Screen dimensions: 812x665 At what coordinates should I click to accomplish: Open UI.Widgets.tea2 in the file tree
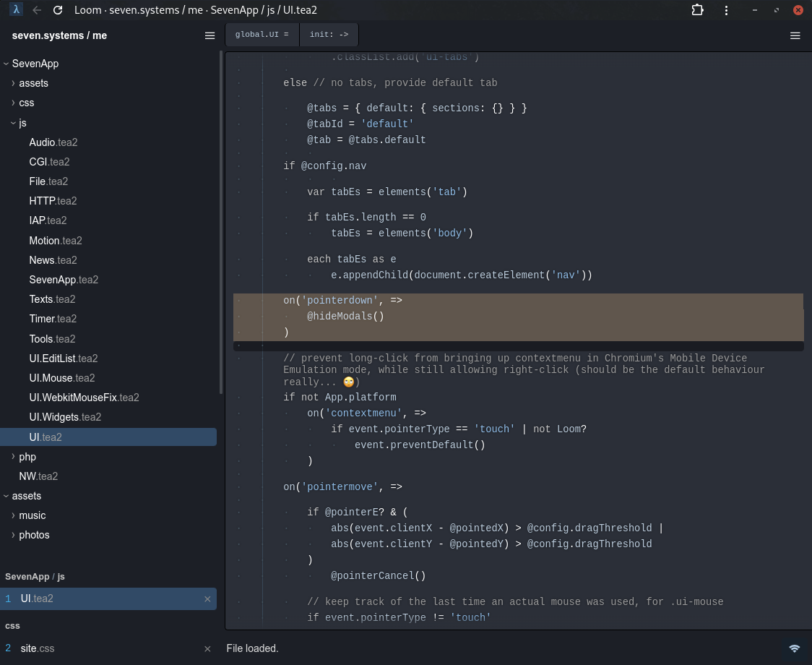click(x=65, y=417)
